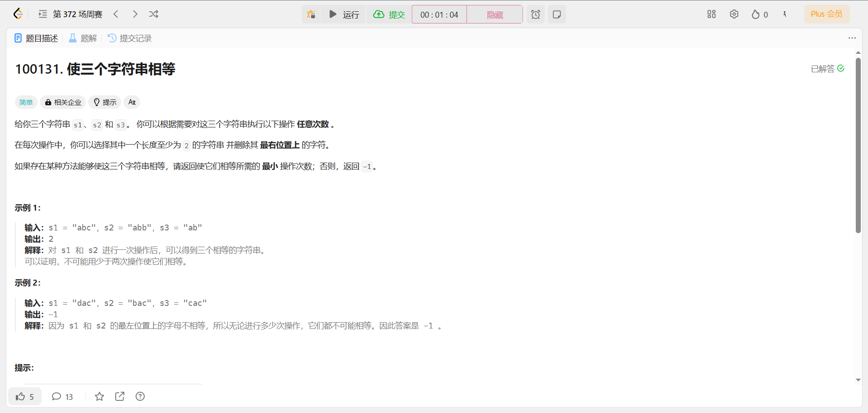Click the 提示: heading at bottom
The width and height of the screenshot is (868, 413).
(24, 368)
